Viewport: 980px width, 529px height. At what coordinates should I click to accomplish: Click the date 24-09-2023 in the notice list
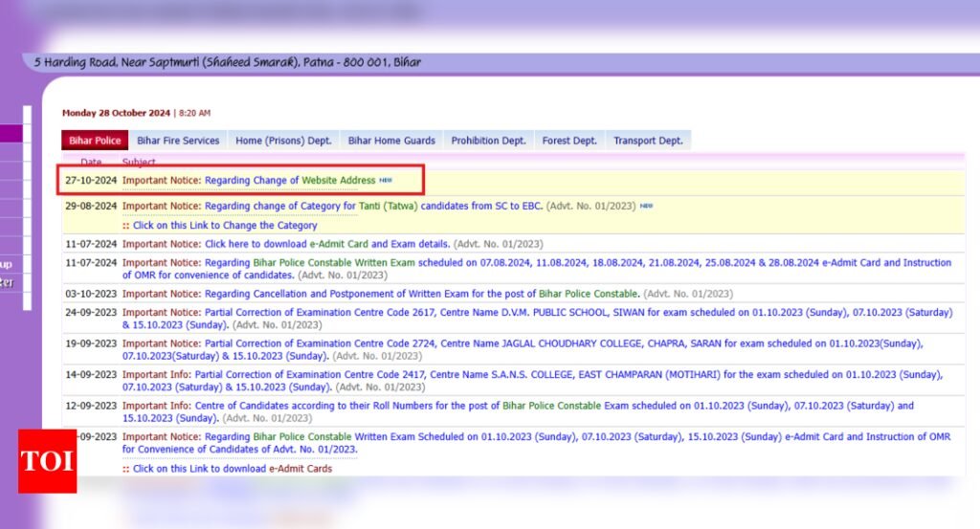point(91,312)
